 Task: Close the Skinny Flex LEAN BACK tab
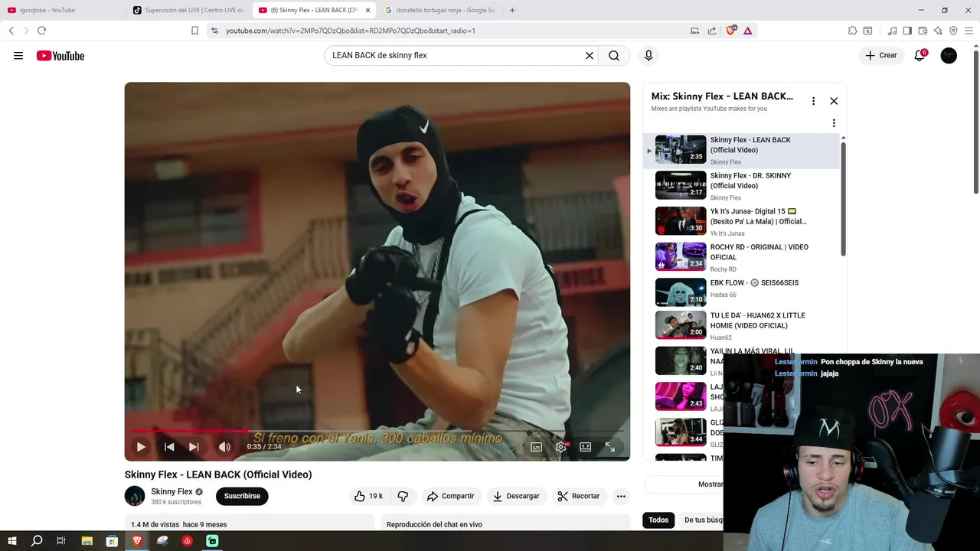(368, 10)
